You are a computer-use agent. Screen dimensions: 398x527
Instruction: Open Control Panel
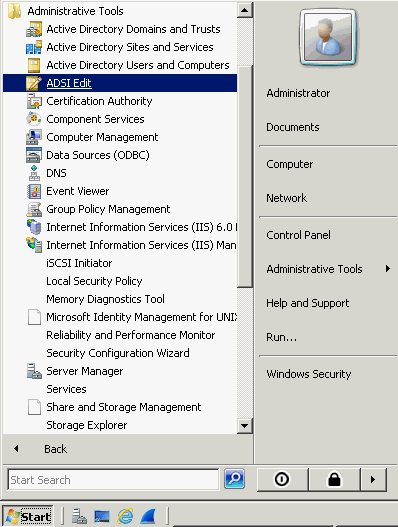[298, 235]
